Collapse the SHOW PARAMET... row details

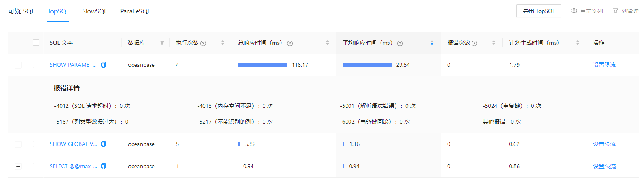[x=18, y=65]
